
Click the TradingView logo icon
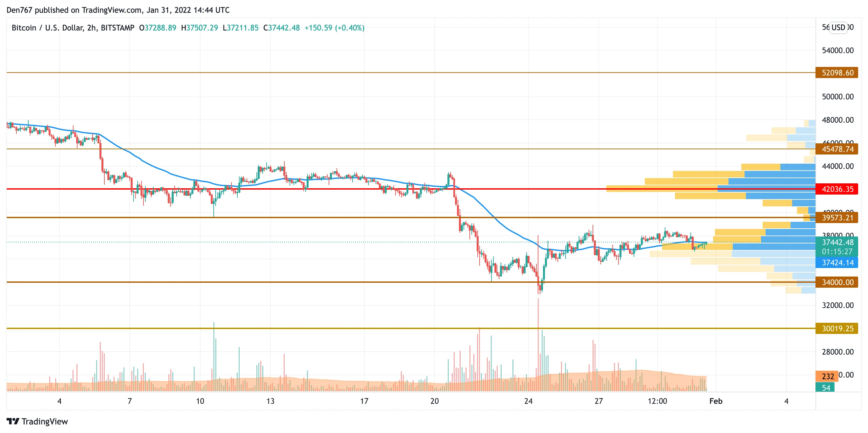[13, 421]
